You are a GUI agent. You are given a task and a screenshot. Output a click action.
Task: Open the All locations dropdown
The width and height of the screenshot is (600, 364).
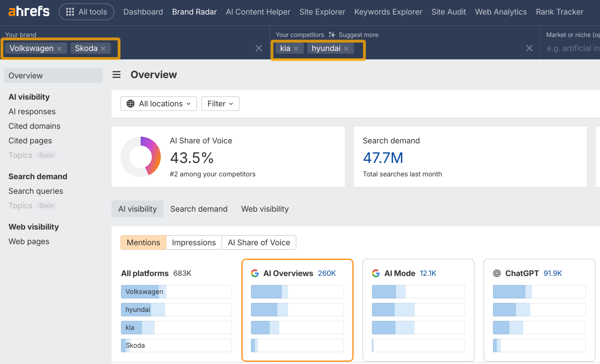(x=158, y=103)
